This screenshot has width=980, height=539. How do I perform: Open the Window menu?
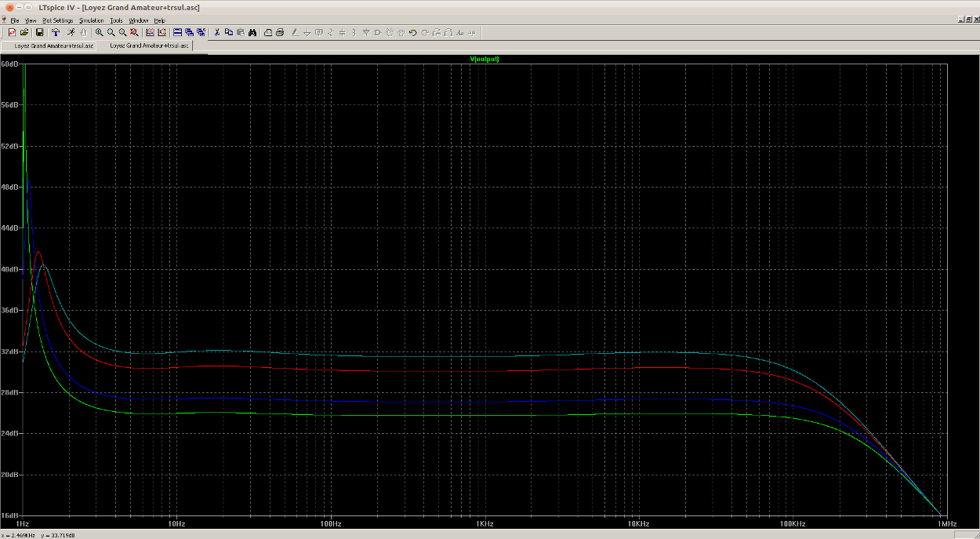(x=139, y=20)
